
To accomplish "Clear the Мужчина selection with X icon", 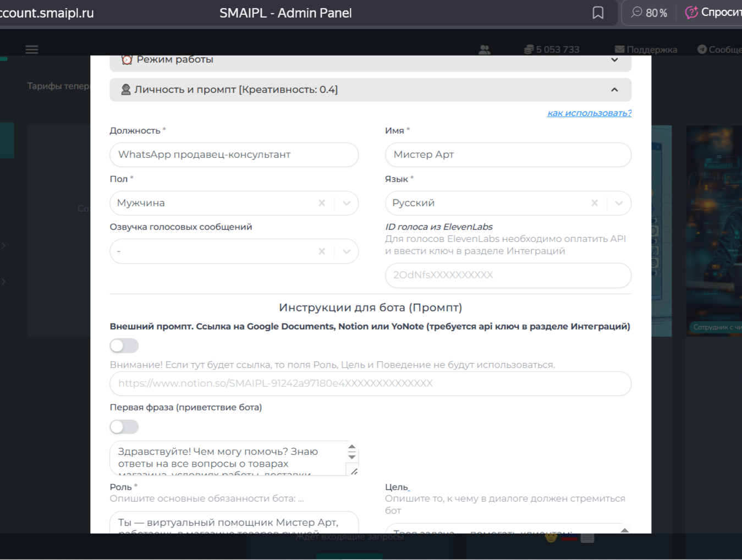I will pyautogui.click(x=322, y=203).
